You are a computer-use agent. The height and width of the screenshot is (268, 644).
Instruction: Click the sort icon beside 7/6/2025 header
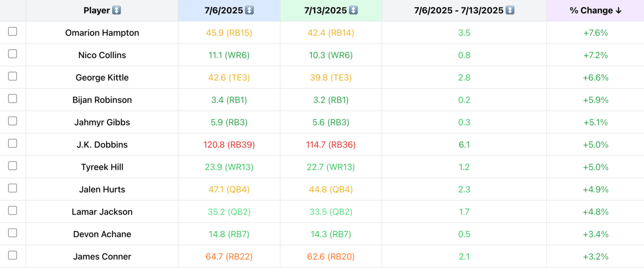[x=249, y=10]
